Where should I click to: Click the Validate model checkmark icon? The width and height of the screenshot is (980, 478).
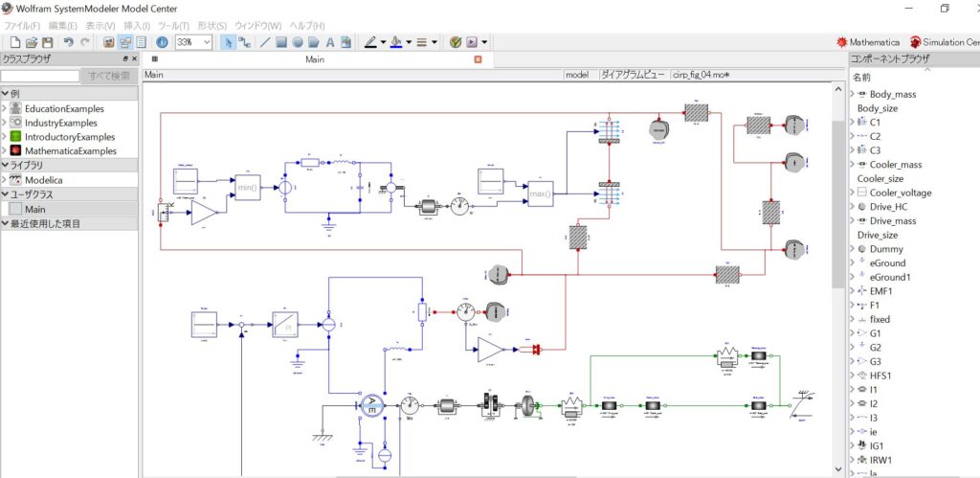(x=456, y=42)
